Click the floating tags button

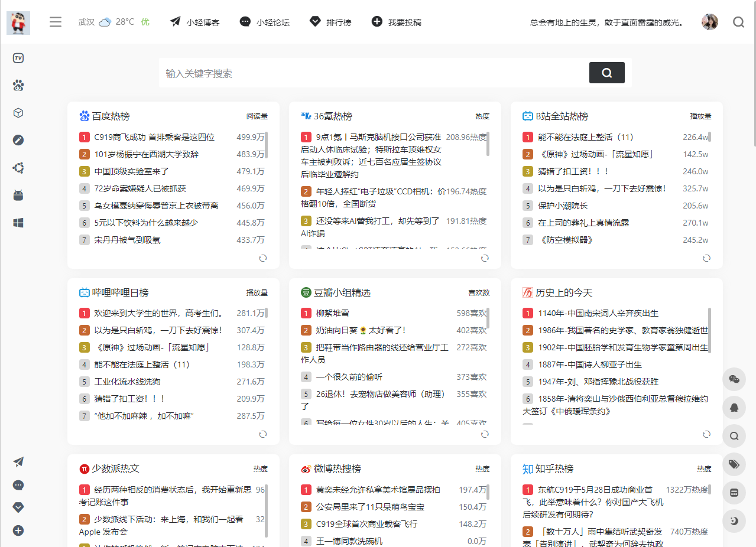coord(734,464)
